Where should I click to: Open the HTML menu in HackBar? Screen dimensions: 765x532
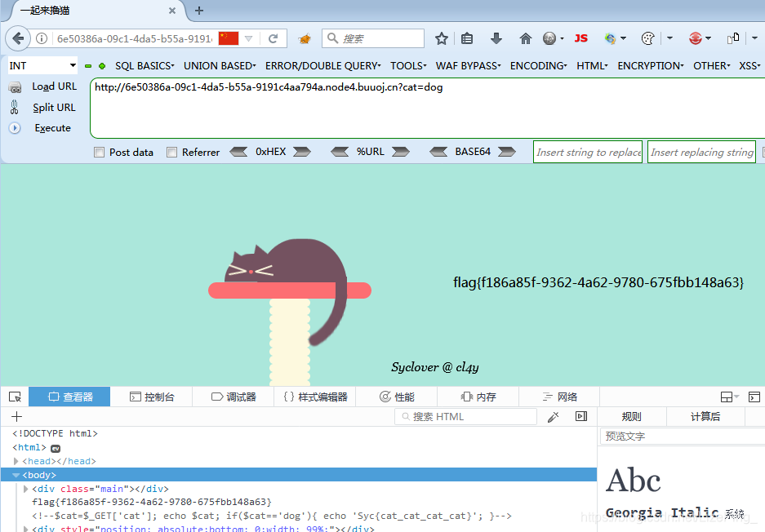[x=592, y=66]
